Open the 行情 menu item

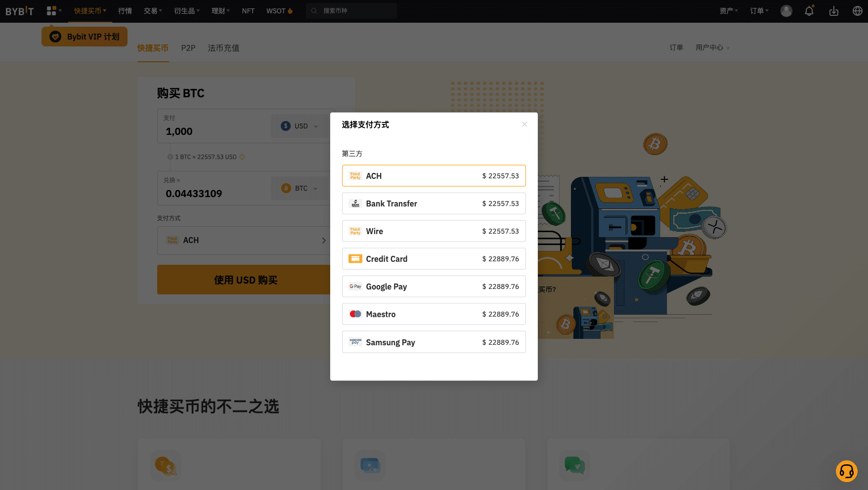click(x=125, y=11)
